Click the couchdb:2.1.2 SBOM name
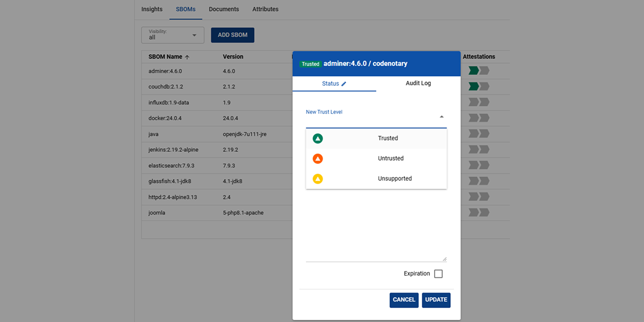Image resolution: width=644 pixels, height=322 pixels. pyautogui.click(x=166, y=86)
